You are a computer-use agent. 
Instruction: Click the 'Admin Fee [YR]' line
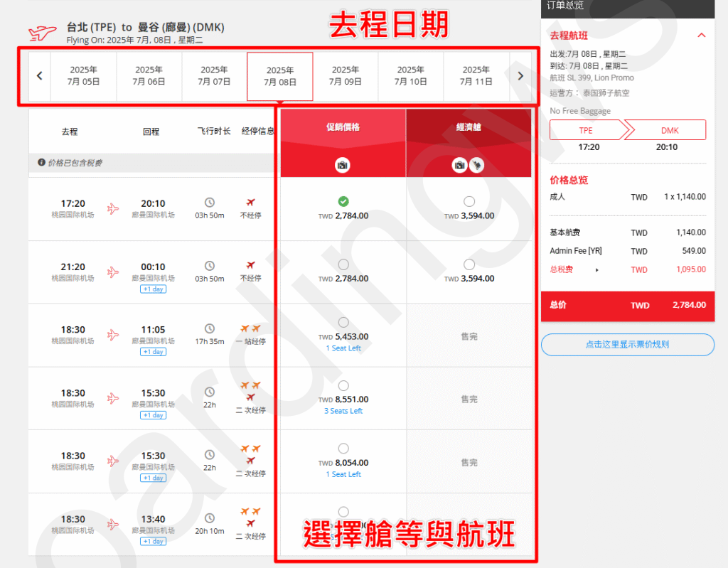tap(628, 251)
